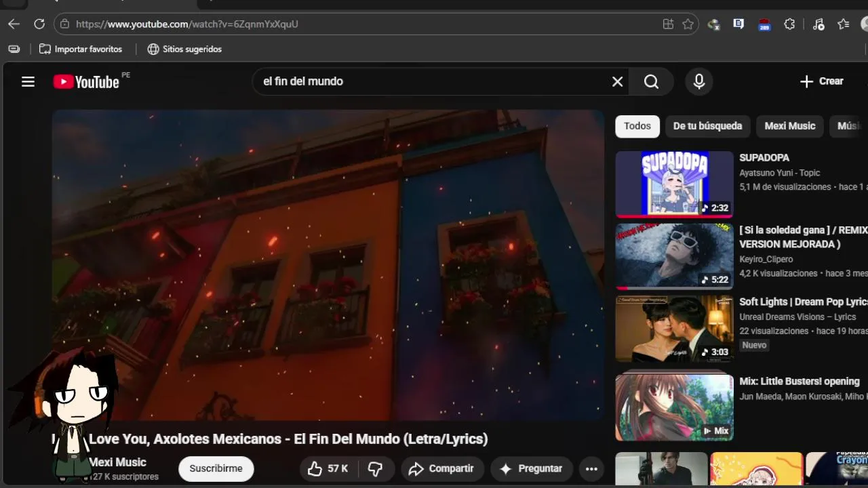868x488 pixels.
Task: Open the Sitios sugeridos bookmark
Action: pos(184,49)
